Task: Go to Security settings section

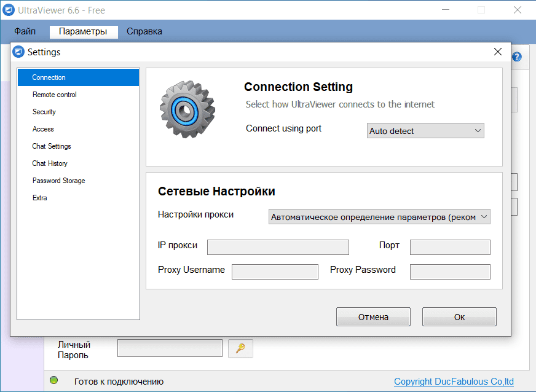Action: 44,112
